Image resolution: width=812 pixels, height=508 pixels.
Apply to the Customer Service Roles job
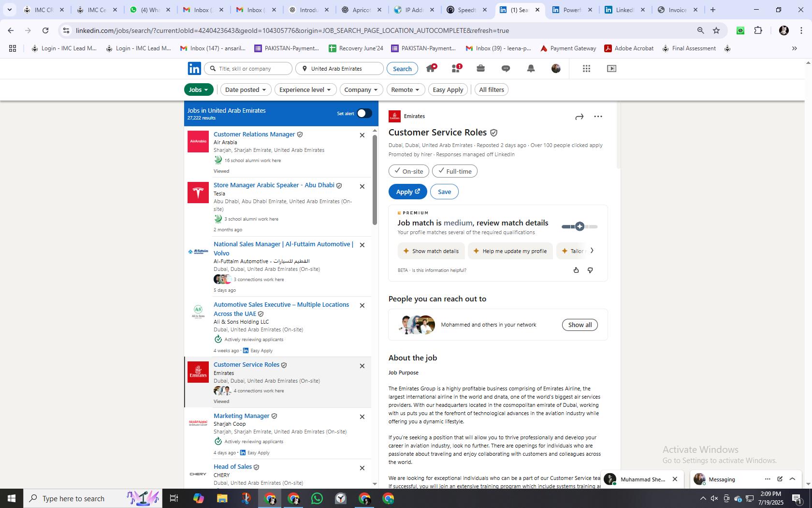(407, 192)
